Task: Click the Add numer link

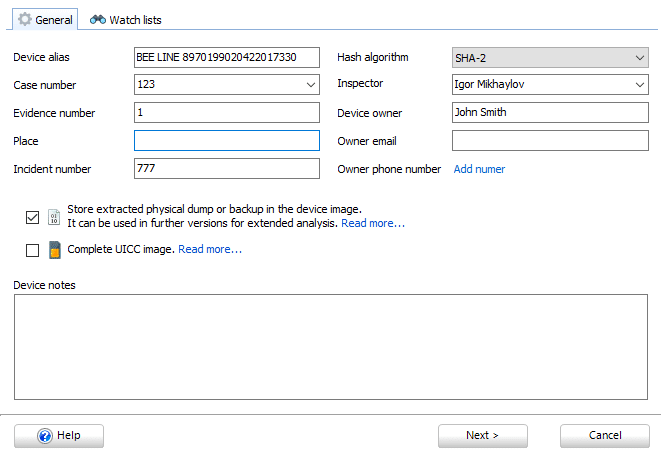Action: tap(479, 169)
